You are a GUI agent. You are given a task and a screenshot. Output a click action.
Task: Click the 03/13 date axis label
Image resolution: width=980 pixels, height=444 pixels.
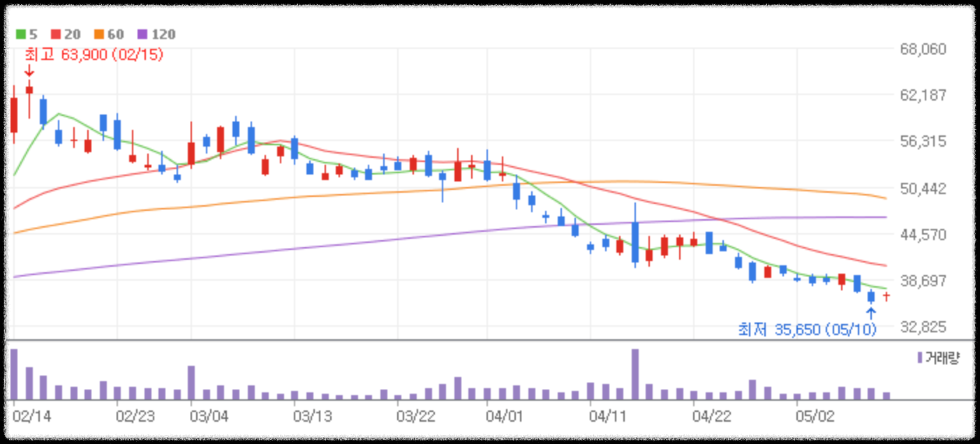click(313, 417)
